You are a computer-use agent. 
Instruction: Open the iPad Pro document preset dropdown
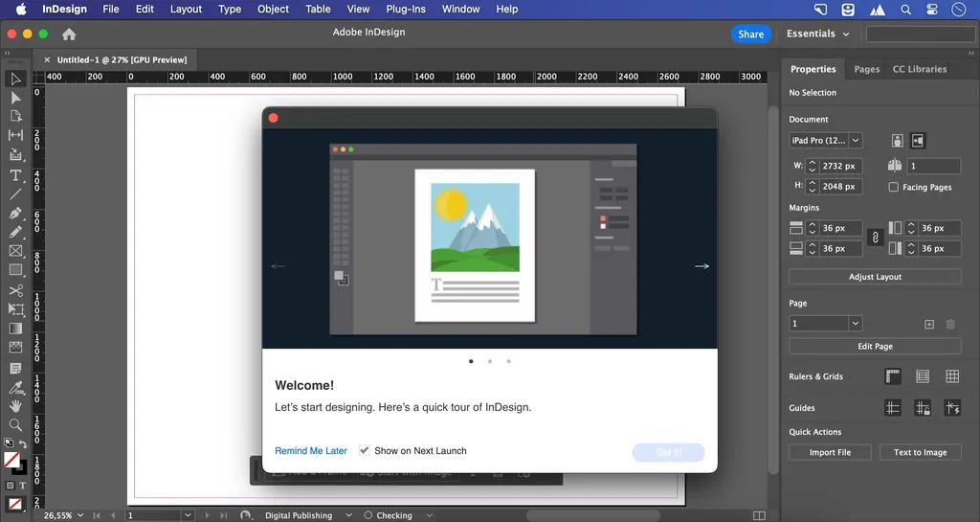(x=856, y=141)
